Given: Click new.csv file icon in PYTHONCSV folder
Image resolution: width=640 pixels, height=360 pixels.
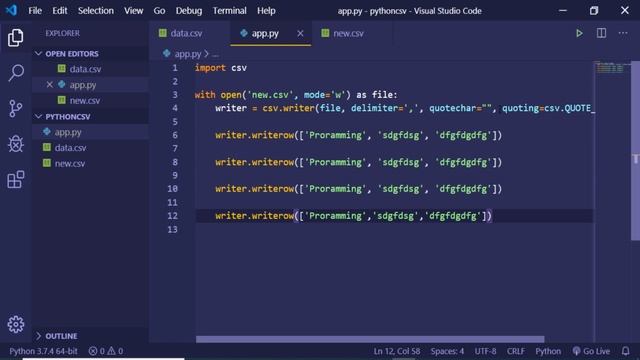Looking at the screenshot, I should pyautogui.click(x=47, y=163).
